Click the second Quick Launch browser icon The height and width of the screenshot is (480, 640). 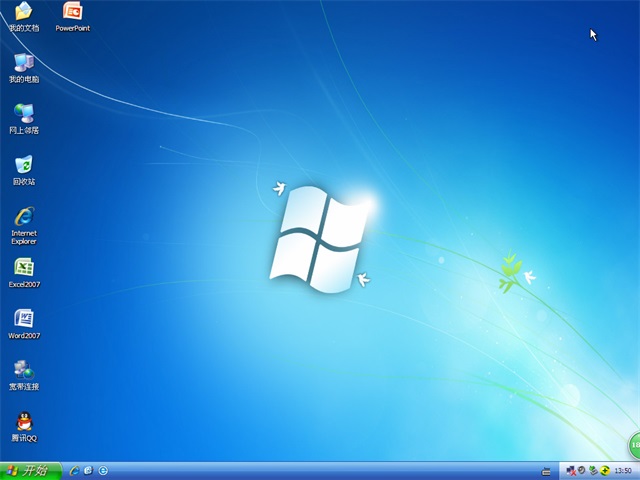coord(89,471)
